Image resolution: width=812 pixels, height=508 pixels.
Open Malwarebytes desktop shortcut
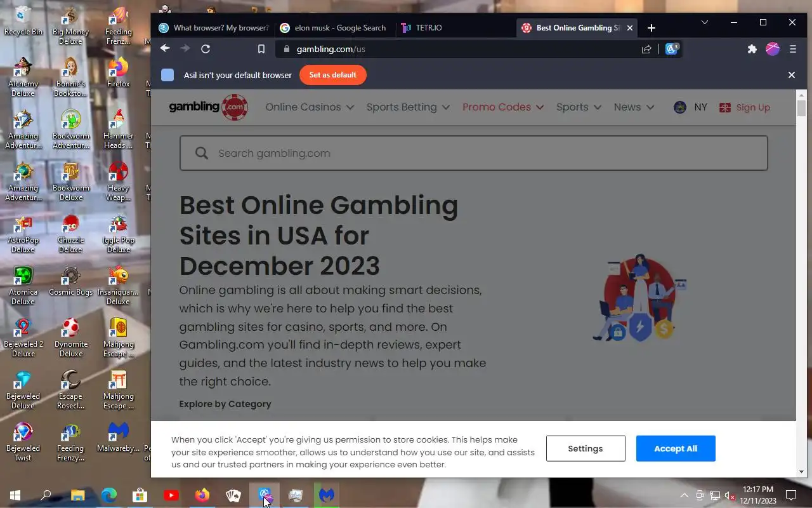point(119,437)
